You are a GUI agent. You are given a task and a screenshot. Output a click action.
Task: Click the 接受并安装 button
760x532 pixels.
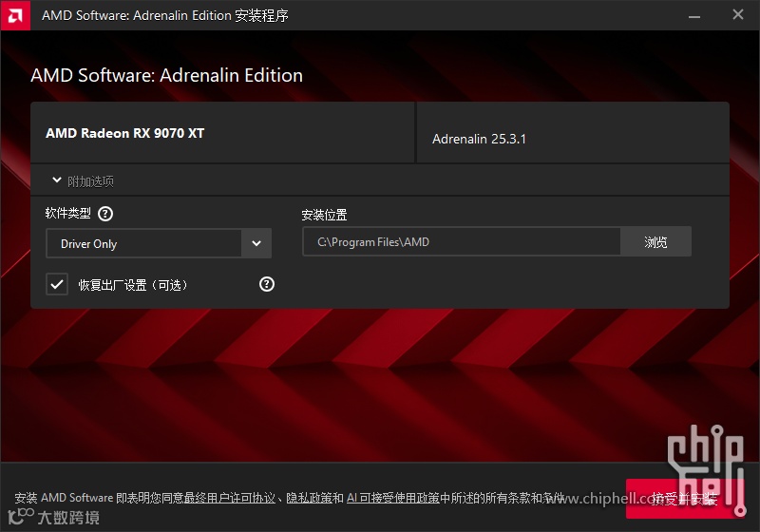click(x=683, y=499)
